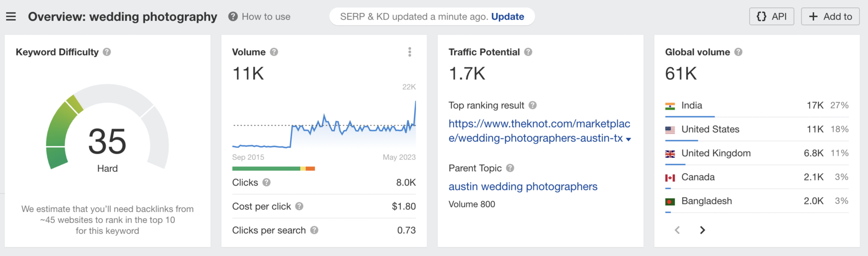Image resolution: width=868 pixels, height=256 pixels.
Task: Go to previous global volume countries page
Action: 677,230
